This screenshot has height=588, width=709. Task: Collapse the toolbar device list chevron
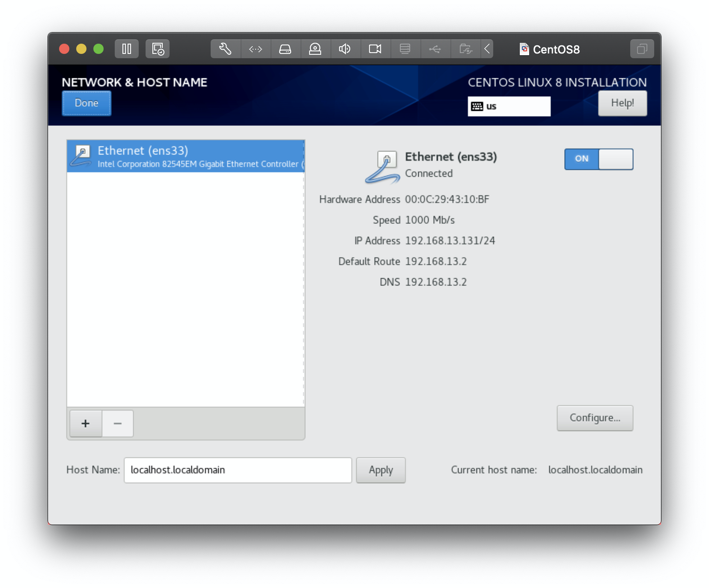487,49
